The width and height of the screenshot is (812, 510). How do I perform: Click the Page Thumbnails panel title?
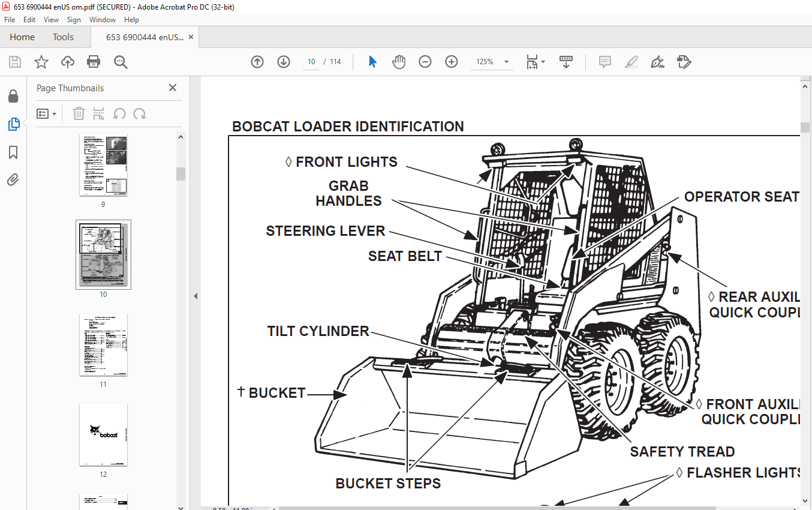pos(70,88)
